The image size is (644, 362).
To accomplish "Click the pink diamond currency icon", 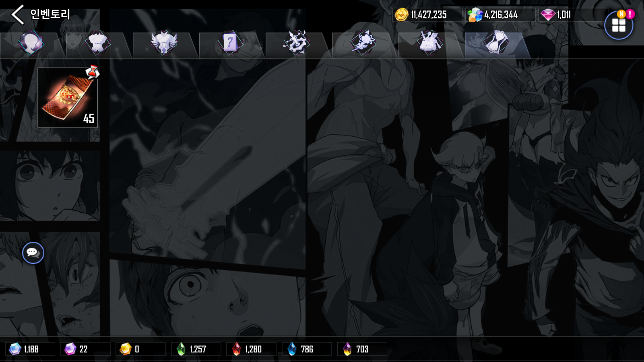I will pyautogui.click(x=548, y=15).
